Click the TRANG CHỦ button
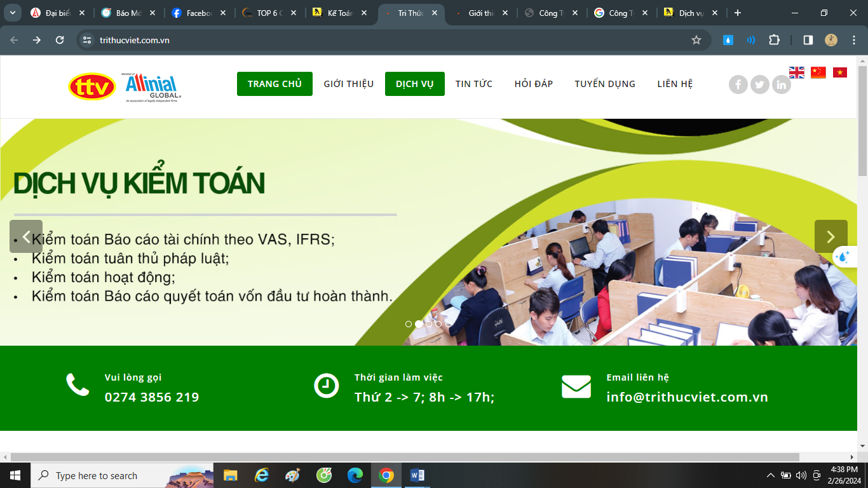868x488 pixels. click(275, 84)
